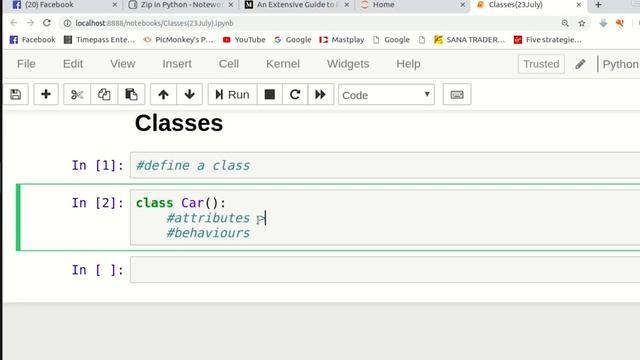Click the In [2]: prompt label
The image size is (640, 360).
pyautogui.click(x=98, y=203)
